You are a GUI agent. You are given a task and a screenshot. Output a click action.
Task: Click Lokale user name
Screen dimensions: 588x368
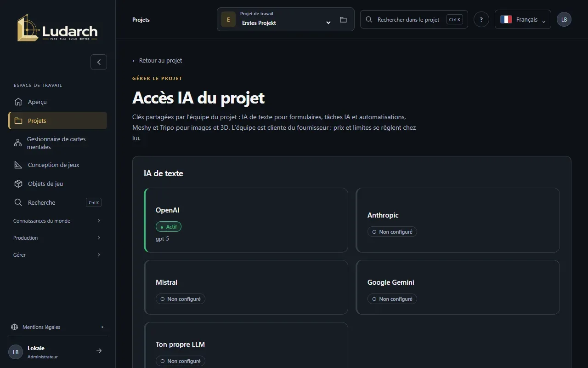36,348
